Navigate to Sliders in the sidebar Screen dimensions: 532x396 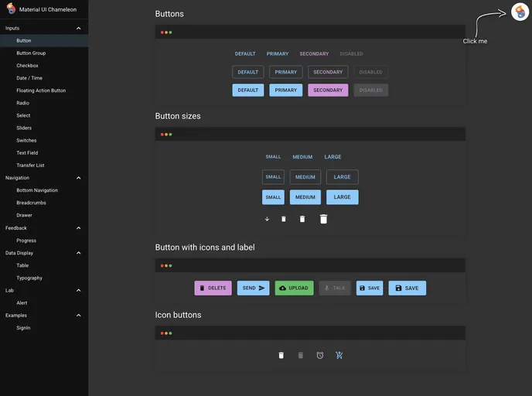pyautogui.click(x=44, y=128)
